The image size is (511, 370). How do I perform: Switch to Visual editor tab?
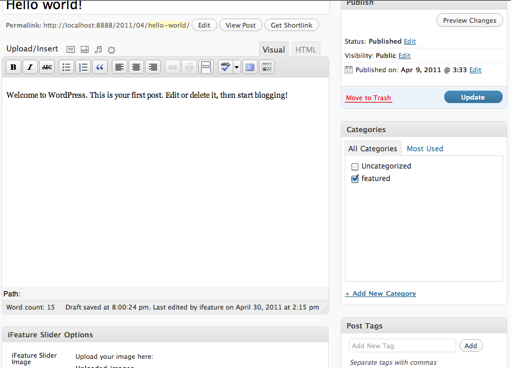(x=274, y=50)
